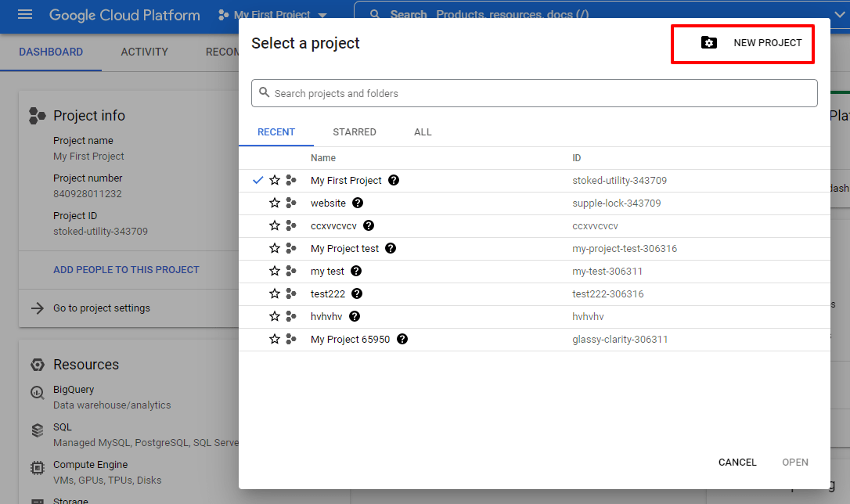
Task: Click the SQL stack icon
Action: tap(38, 430)
